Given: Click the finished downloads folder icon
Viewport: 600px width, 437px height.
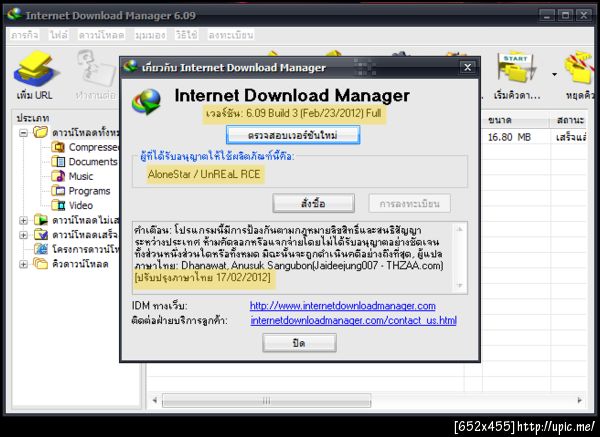Looking at the screenshot, I should pos(41,234).
